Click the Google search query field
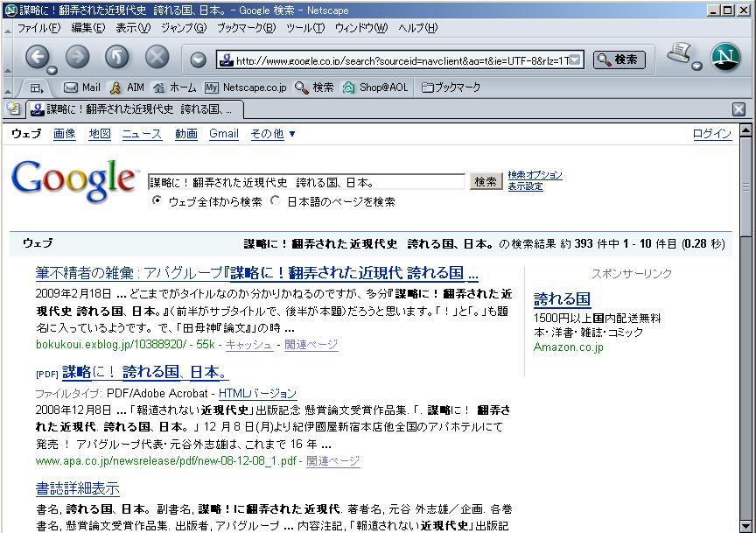Screen dimensions: 756x533 tap(306, 182)
